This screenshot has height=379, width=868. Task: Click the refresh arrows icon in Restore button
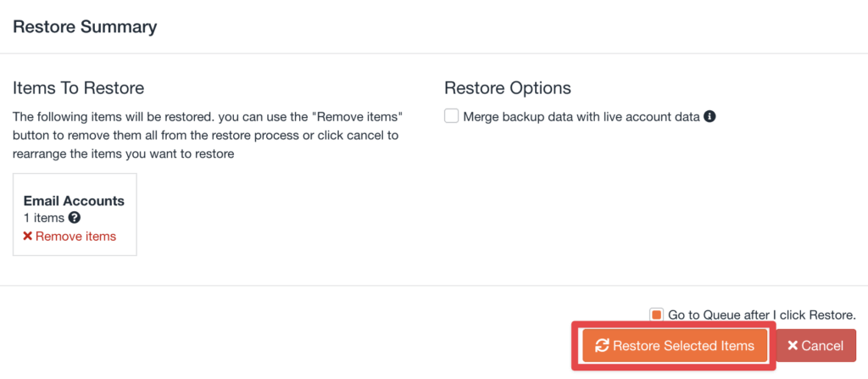coord(603,345)
